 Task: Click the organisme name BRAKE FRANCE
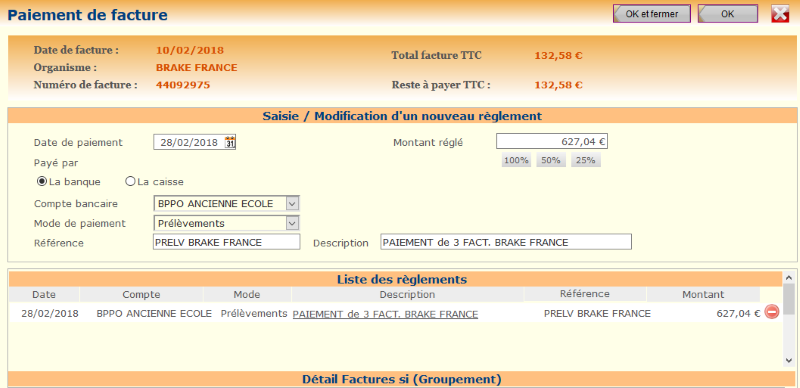tap(196, 68)
